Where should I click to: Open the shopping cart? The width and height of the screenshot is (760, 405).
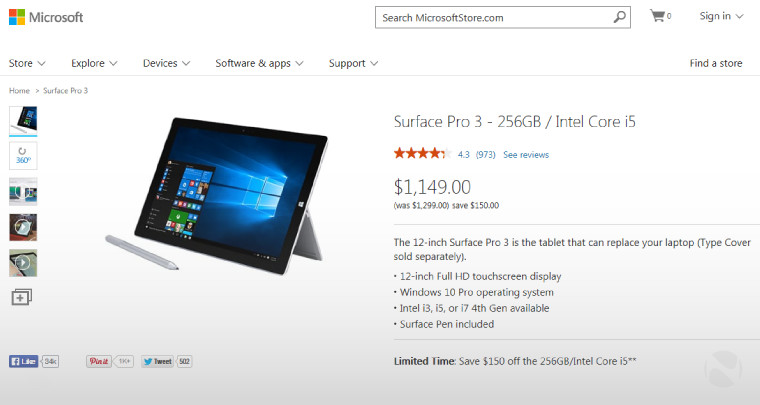(x=660, y=16)
